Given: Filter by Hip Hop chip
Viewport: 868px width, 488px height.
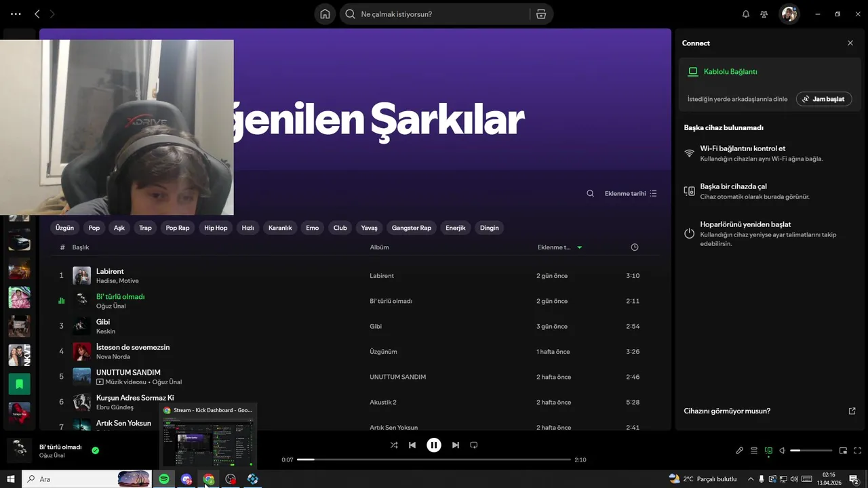Looking at the screenshot, I should (x=216, y=228).
